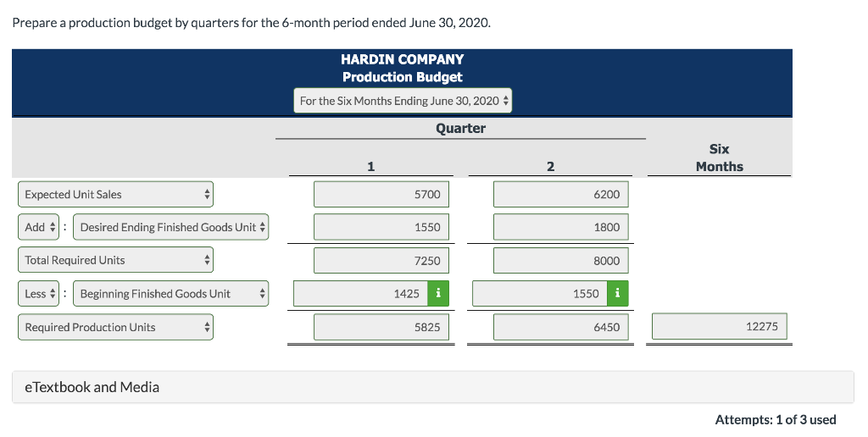This screenshot has width=868, height=437.
Task: Click the 'Attempts: 1 of 3 used' text
Action: (775, 420)
